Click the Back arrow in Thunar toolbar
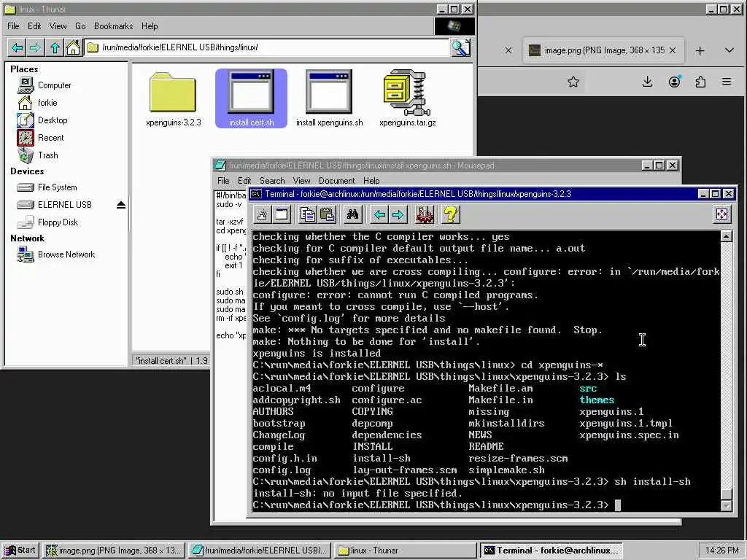Viewport: 747px width, 560px height. point(18,47)
